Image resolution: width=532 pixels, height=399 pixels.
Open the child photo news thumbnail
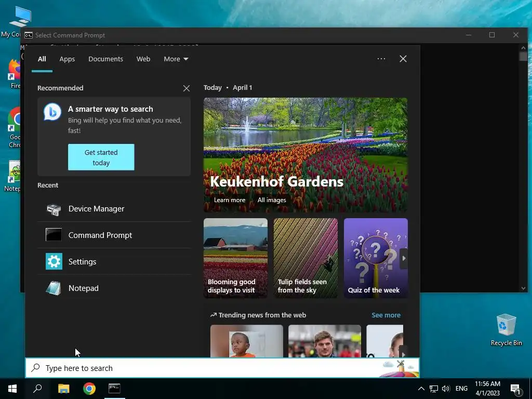247,341
